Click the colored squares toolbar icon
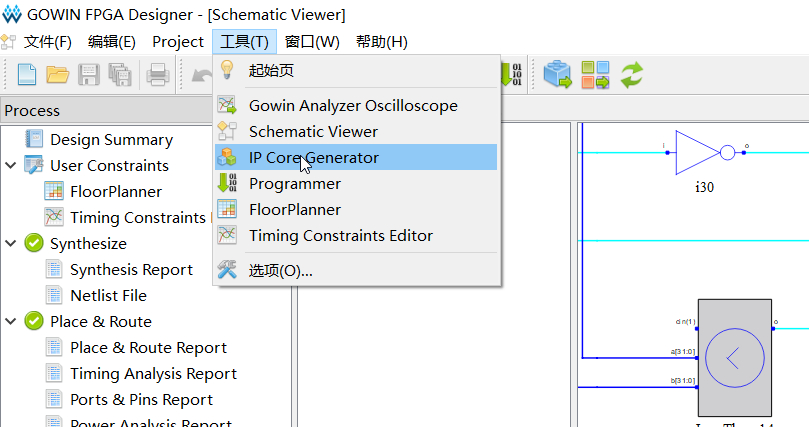 tap(595, 75)
